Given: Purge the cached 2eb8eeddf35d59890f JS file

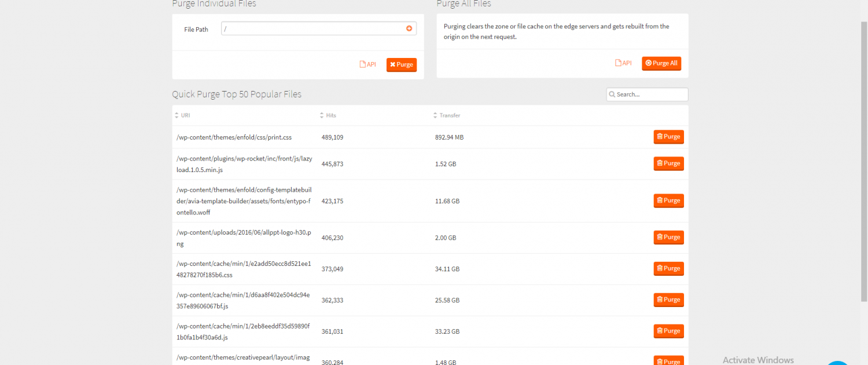Looking at the screenshot, I should tap(668, 331).
